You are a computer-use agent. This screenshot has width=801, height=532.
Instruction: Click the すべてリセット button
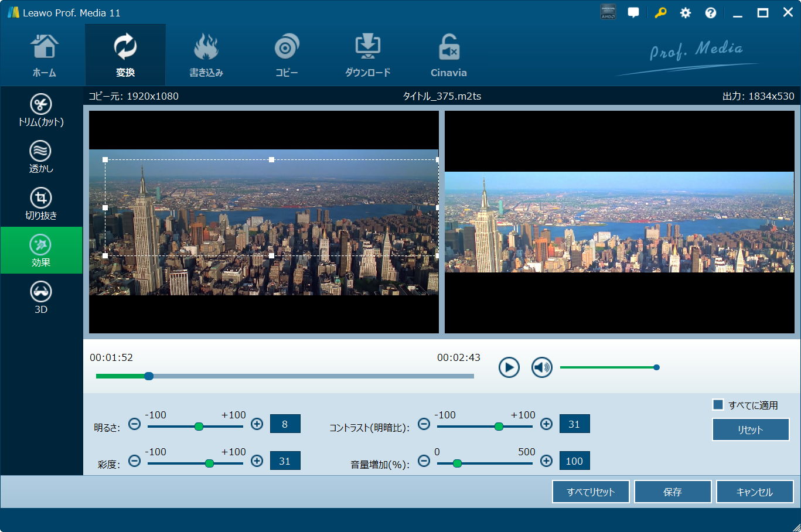pyautogui.click(x=591, y=492)
